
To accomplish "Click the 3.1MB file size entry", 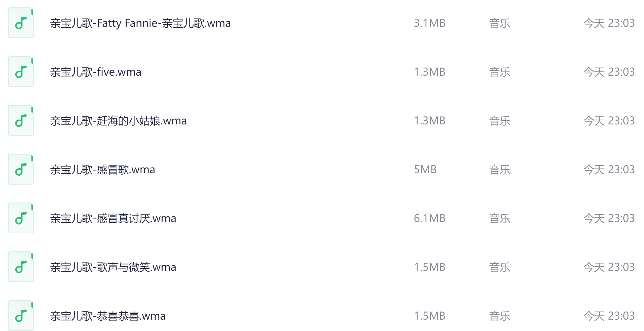I will click(x=429, y=23).
